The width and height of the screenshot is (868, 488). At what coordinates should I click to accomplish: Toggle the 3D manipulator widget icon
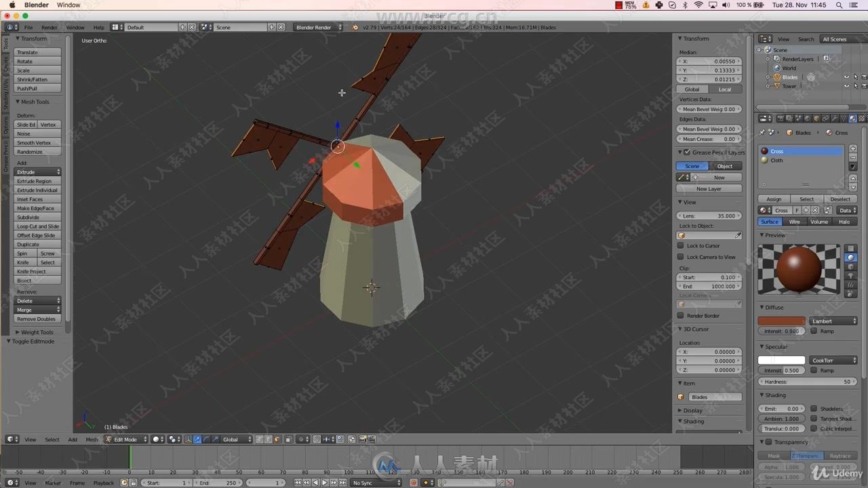pyautogui.click(x=189, y=439)
